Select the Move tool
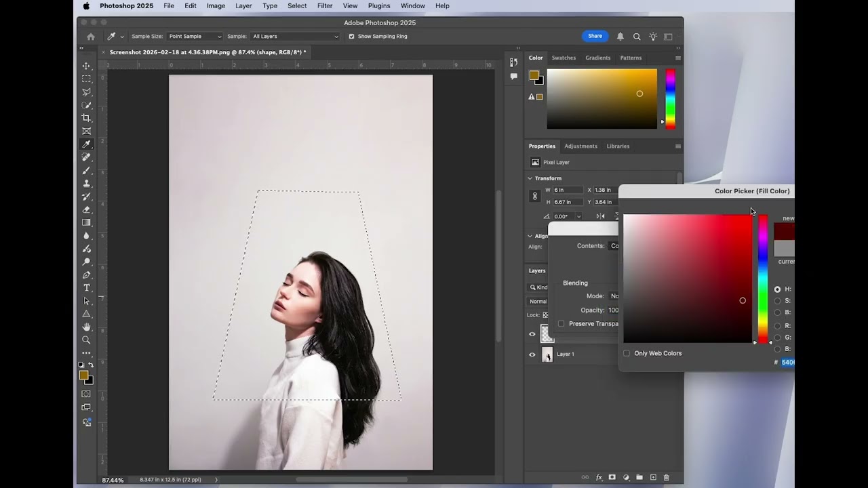 [x=86, y=66]
